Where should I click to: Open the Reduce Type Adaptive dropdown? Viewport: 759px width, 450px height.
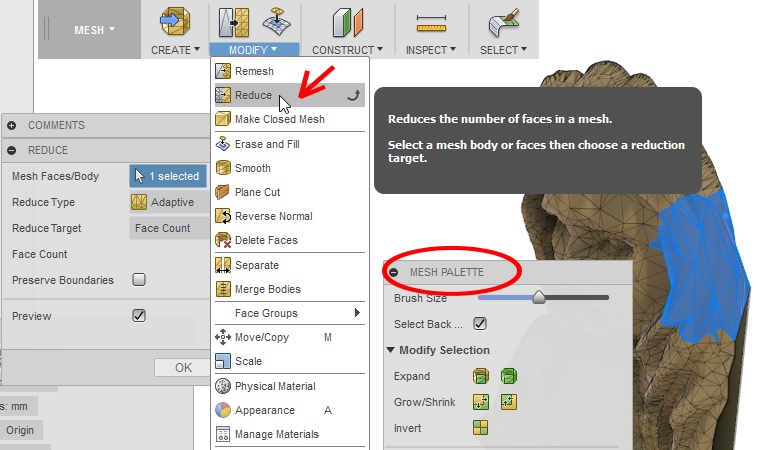pos(170,202)
